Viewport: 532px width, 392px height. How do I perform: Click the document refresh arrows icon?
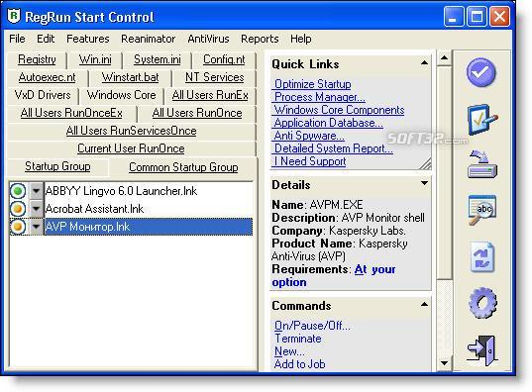pyautogui.click(x=482, y=257)
